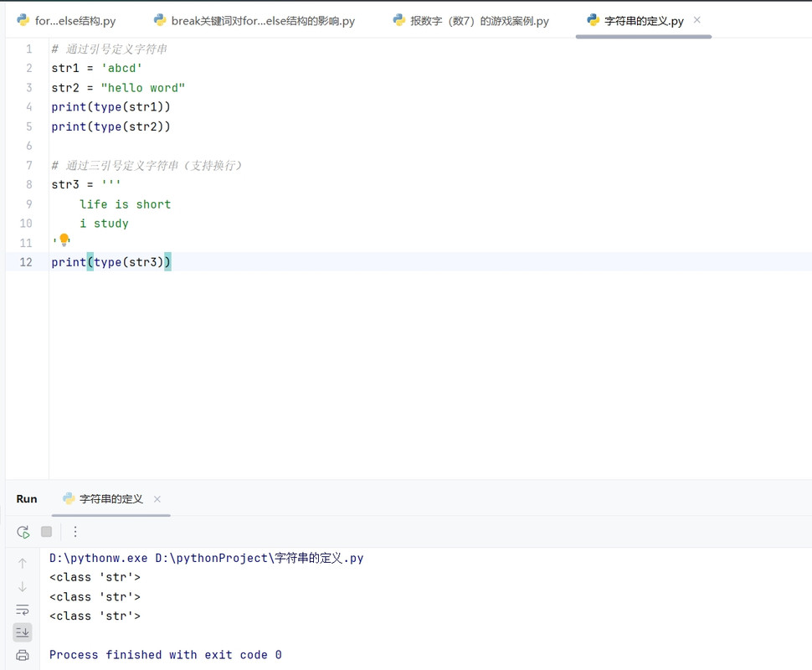The width and height of the screenshot is (812, 670).
Task: Click the comment '# 通过引号定义字符串'
Action: tap(110, 49)
